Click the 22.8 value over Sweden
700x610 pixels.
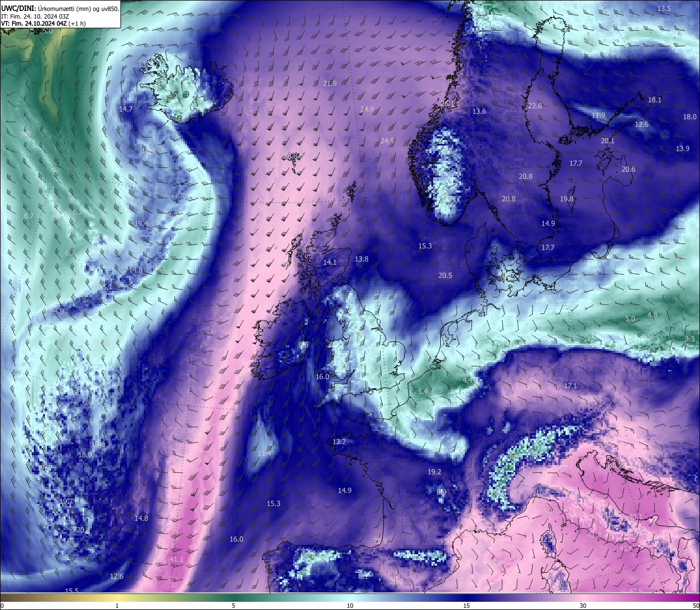click(535, 106)
